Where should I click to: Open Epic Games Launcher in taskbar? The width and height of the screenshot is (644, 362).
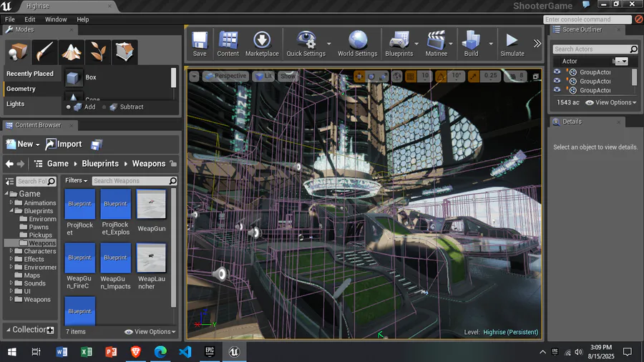pos(210,352)
